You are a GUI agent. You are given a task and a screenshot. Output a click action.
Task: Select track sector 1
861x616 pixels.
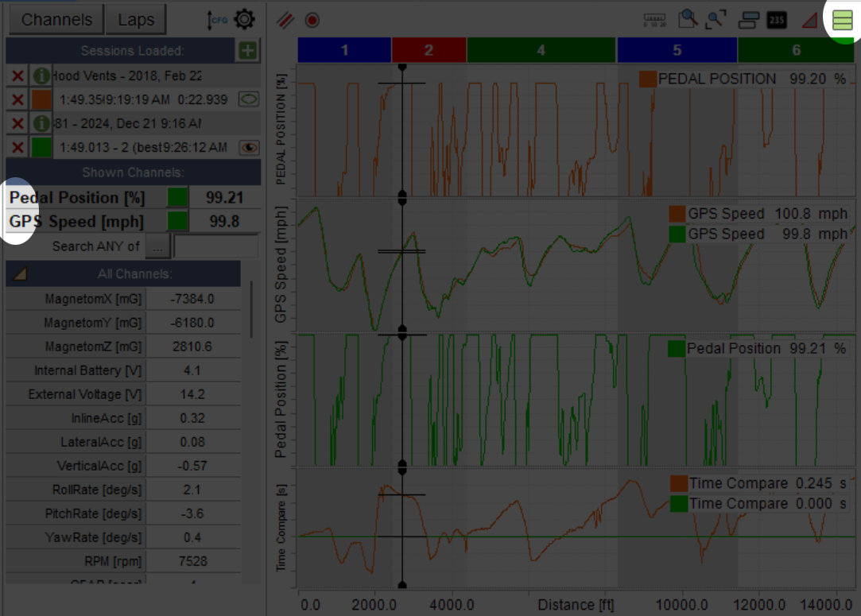click(x=344, y=50)
